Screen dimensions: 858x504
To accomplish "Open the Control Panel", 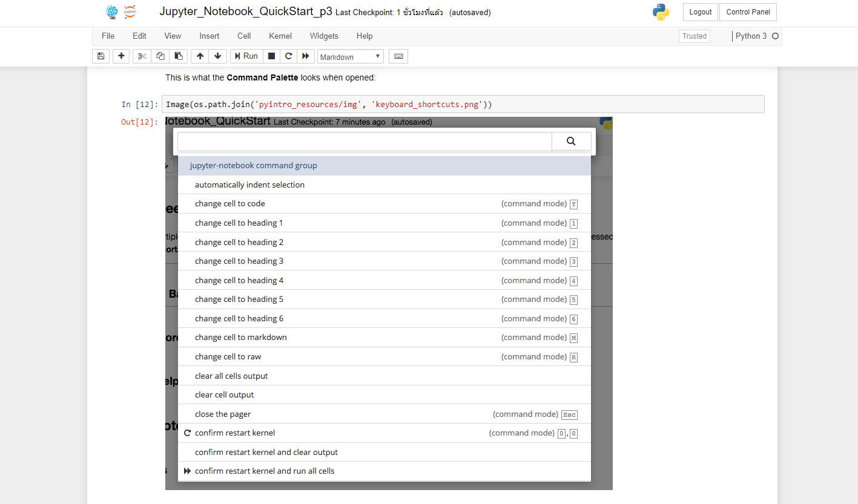I will [x=747, y=11].
